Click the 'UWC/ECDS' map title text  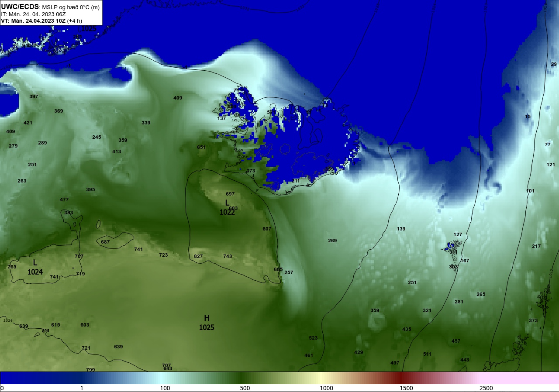[x=20, y=7]
